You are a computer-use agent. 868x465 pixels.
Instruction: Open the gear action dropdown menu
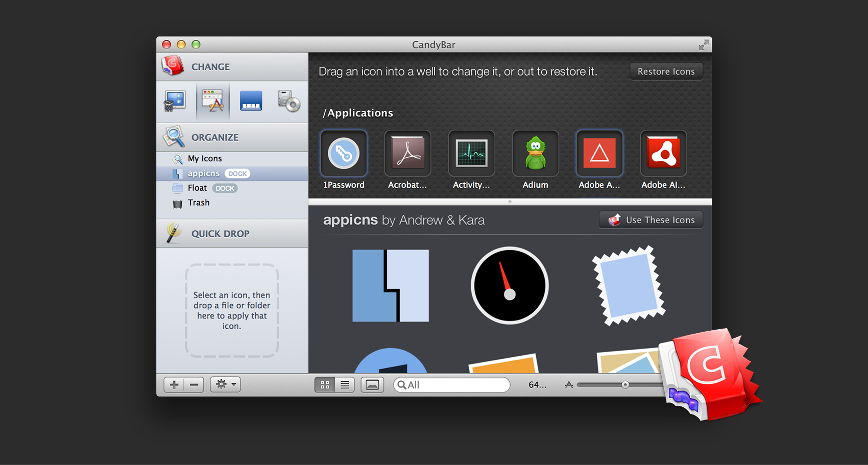tap(225, 385)
